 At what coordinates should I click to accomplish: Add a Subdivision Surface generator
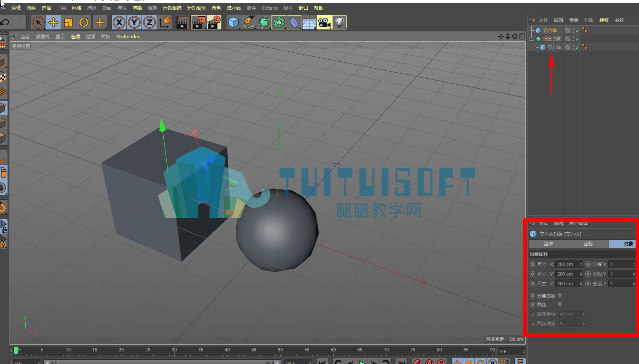(x=264, y=22)
